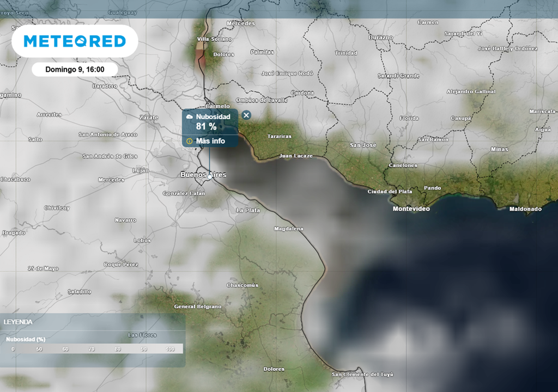Select General Belgrano on the map

197,307
